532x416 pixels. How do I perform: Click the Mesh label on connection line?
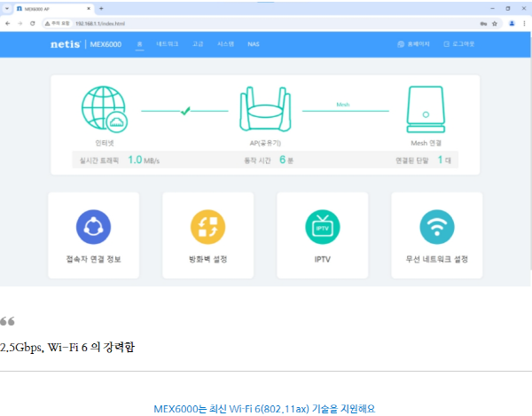pos(342,105)
